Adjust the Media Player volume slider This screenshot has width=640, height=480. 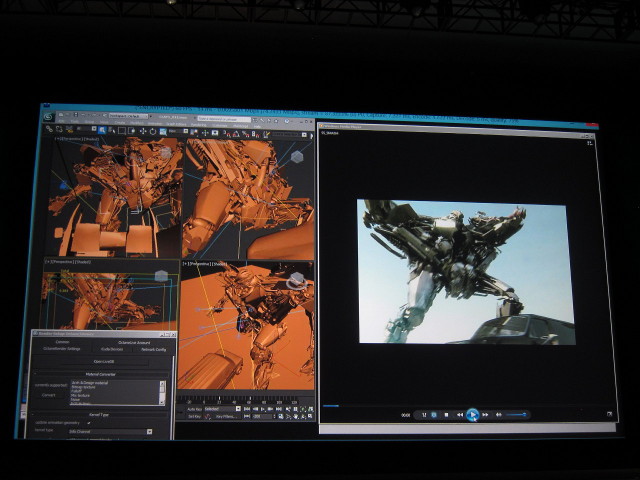pos(516,415)
